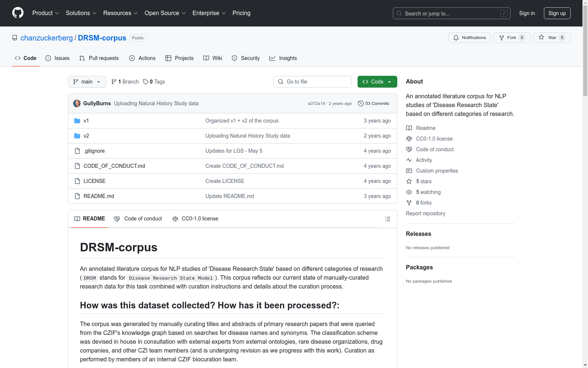Click the commits history clock icon
Screen dimensions: 588x368
pos(361,103)
